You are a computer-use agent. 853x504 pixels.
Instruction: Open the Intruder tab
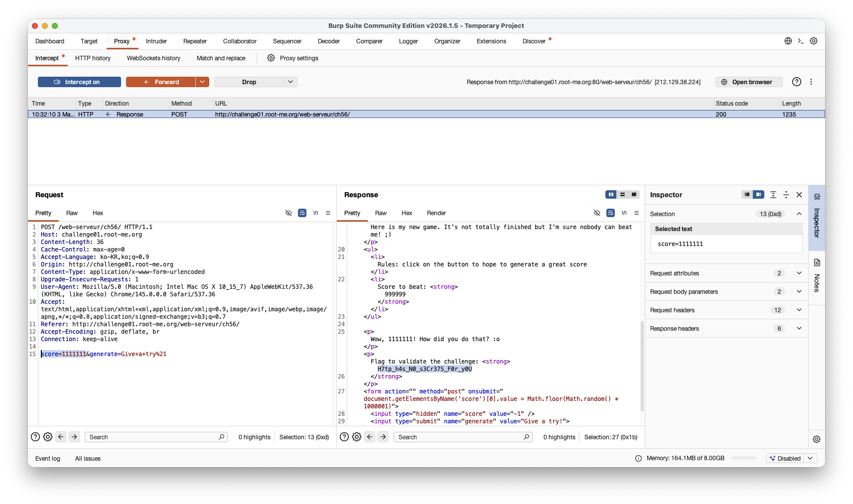[x=156, y=41]
